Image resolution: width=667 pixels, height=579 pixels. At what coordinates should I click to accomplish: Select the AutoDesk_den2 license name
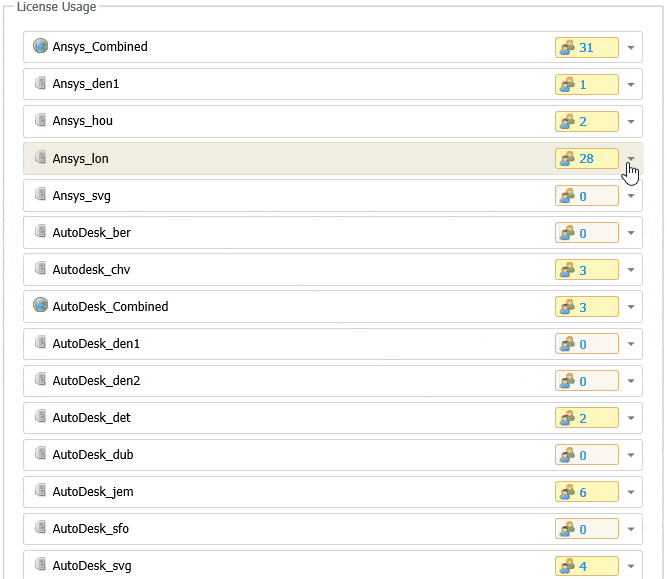[x=97, y=381]
